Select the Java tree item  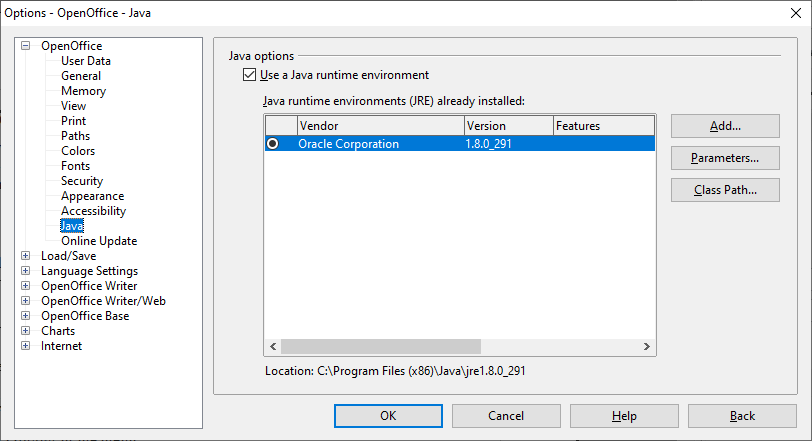point(71,226)
